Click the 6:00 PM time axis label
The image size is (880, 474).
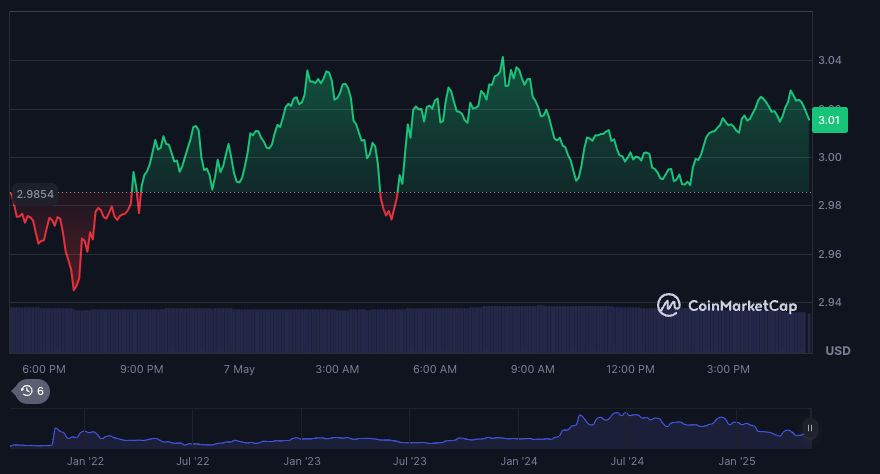point(44,369)
